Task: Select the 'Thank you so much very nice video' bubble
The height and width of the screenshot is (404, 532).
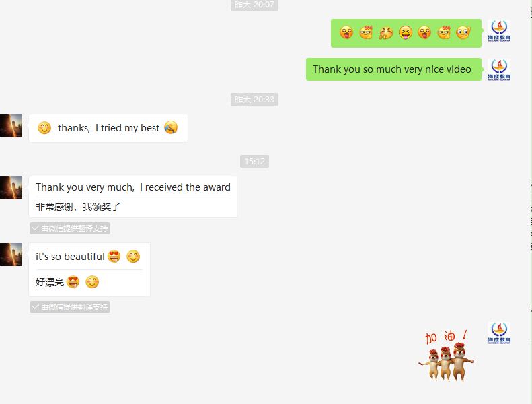Action: coord(393,69)
